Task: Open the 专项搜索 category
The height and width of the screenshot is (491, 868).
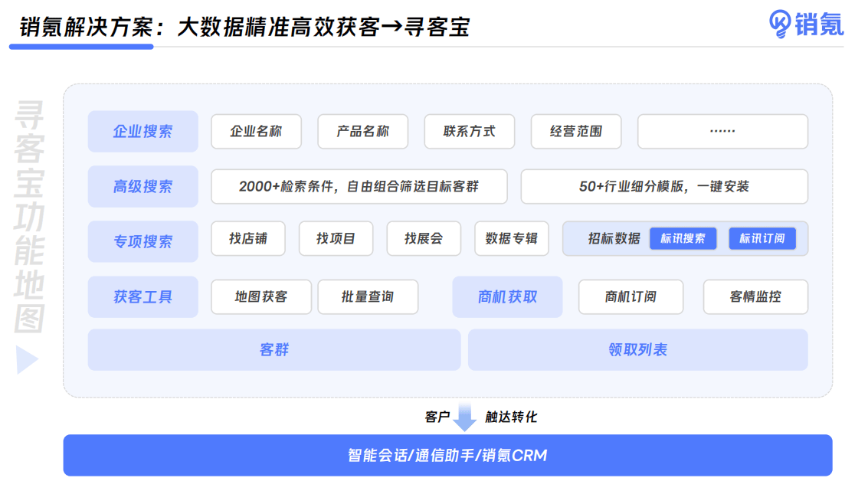Action: click(142, 241)
